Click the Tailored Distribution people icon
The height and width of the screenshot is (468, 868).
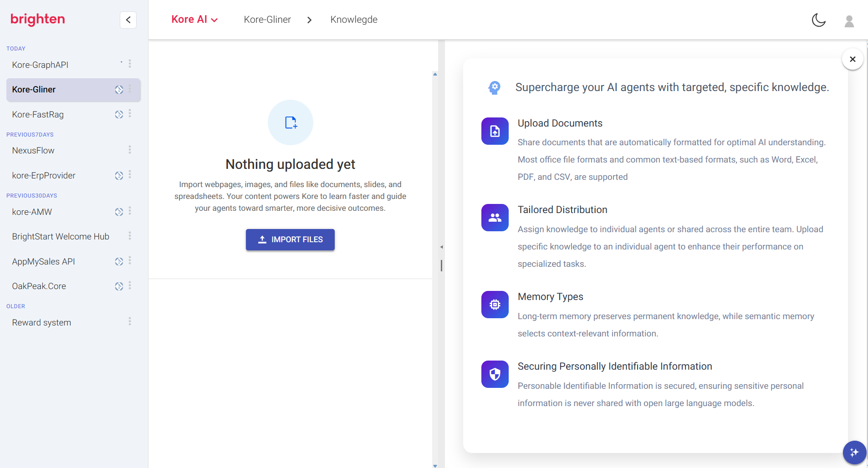pyautogui.click(x=495, y=218)
